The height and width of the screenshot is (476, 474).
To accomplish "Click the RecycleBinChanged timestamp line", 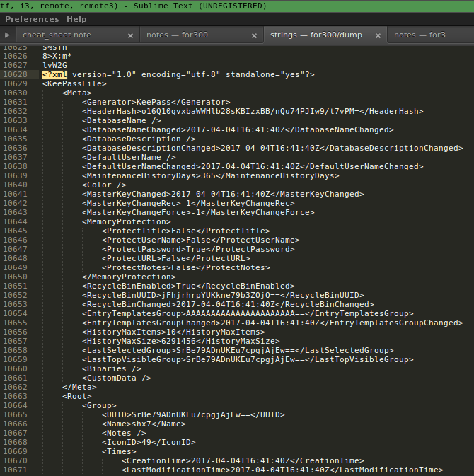I will [228, 304].
